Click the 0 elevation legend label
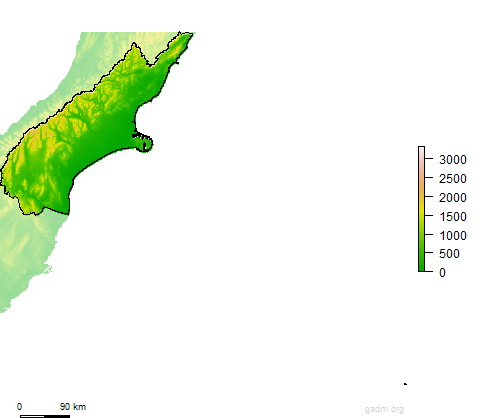This screenshot has height=418, width=480. (442, 272)
